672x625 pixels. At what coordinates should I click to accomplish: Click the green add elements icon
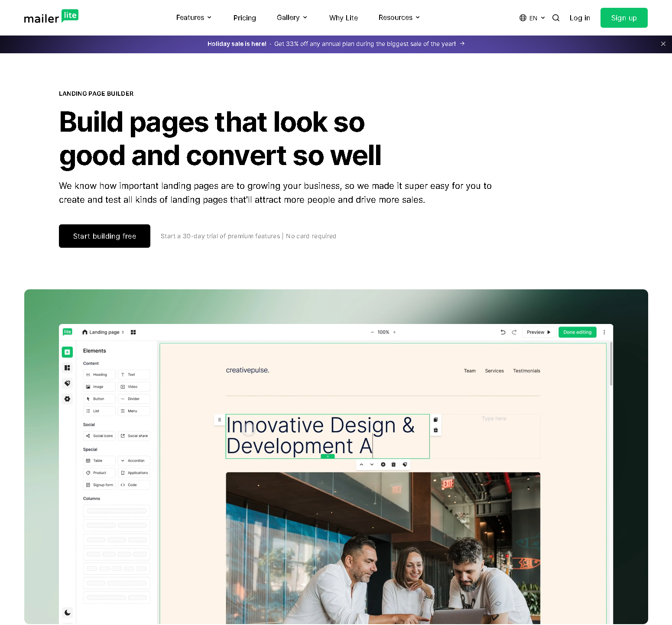coord(67,352)
